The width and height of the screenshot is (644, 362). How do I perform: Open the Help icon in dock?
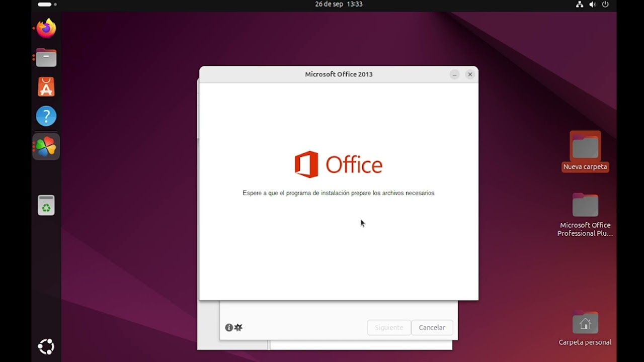(46, 116)
